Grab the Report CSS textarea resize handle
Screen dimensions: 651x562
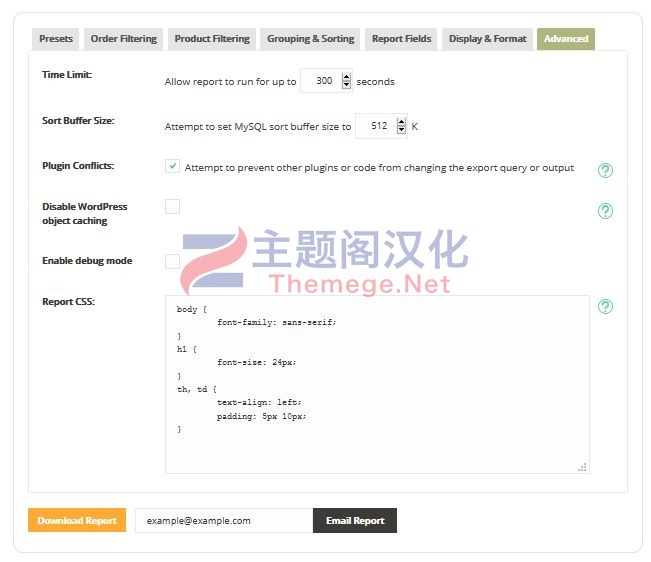[x=582, y=467]
